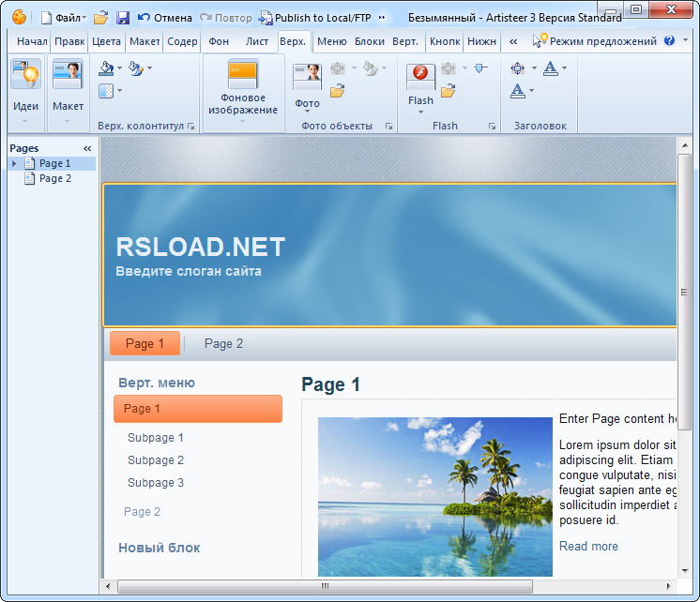Toggle Режим предложений suggestion mode

[x=595, y=41]
